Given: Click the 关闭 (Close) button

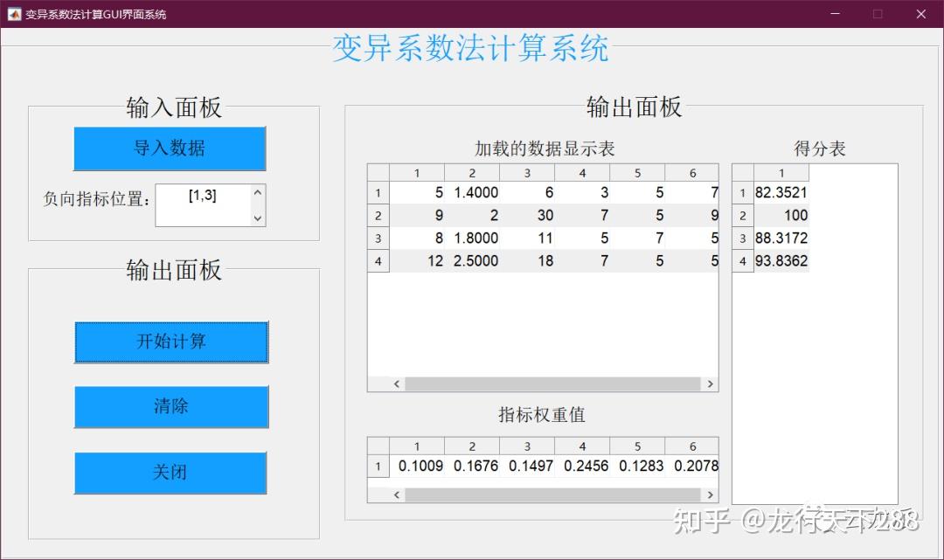Looking at the screenshot, I should pos(171,473).
